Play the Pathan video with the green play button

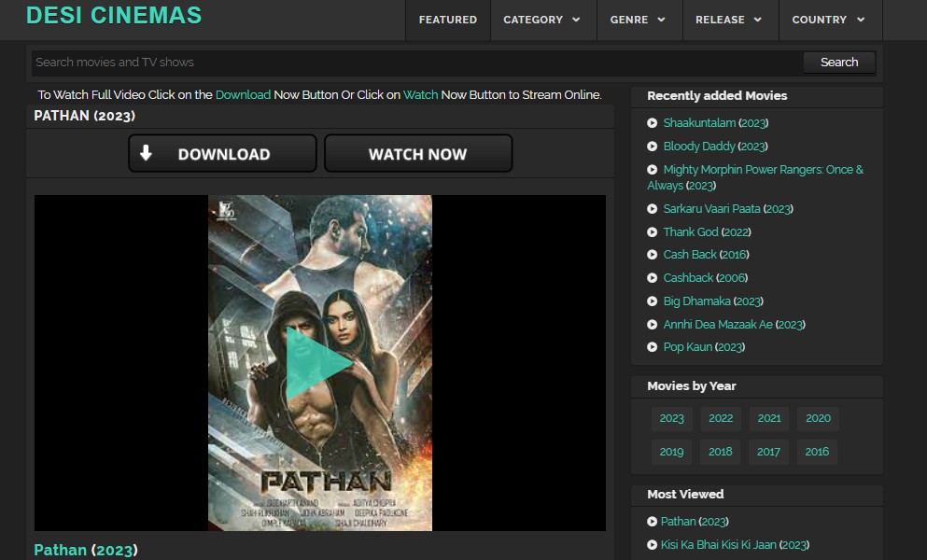click(319, 364)
